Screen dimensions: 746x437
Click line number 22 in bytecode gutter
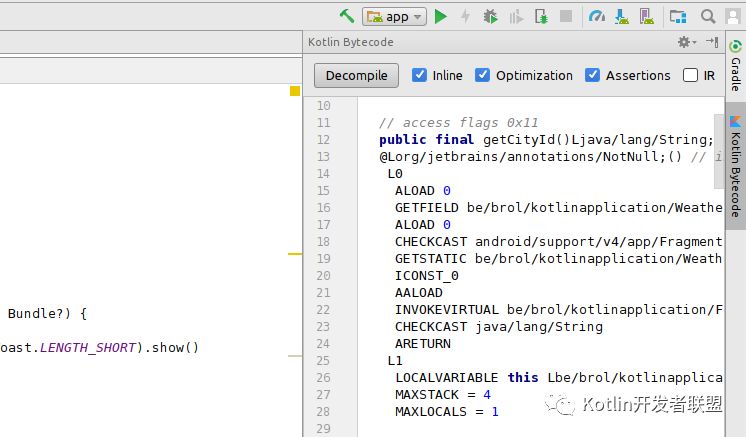[323, 310]
